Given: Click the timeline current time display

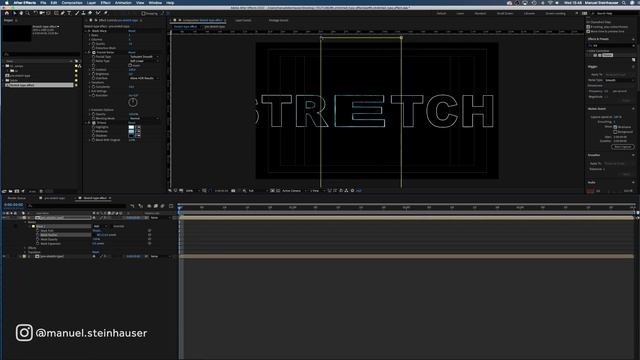Looking at the screenshot, I should (x=13, y=205).
